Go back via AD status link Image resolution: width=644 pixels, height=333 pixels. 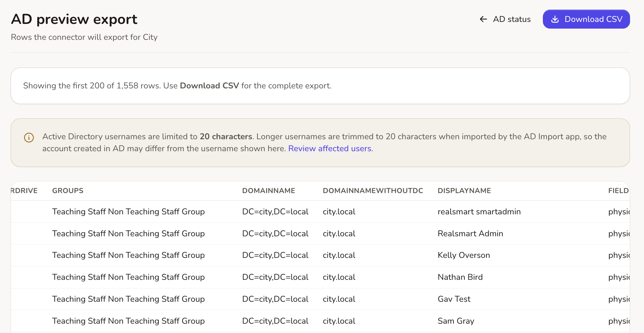coord(505,19)
